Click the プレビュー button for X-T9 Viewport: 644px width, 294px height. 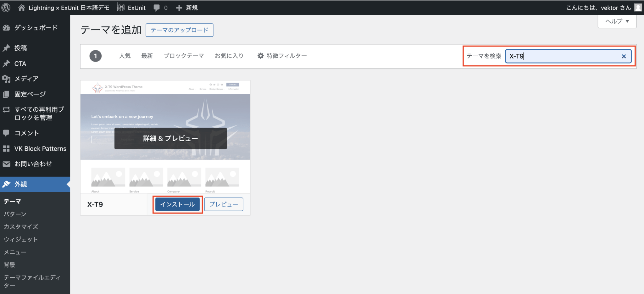[223, 204]
